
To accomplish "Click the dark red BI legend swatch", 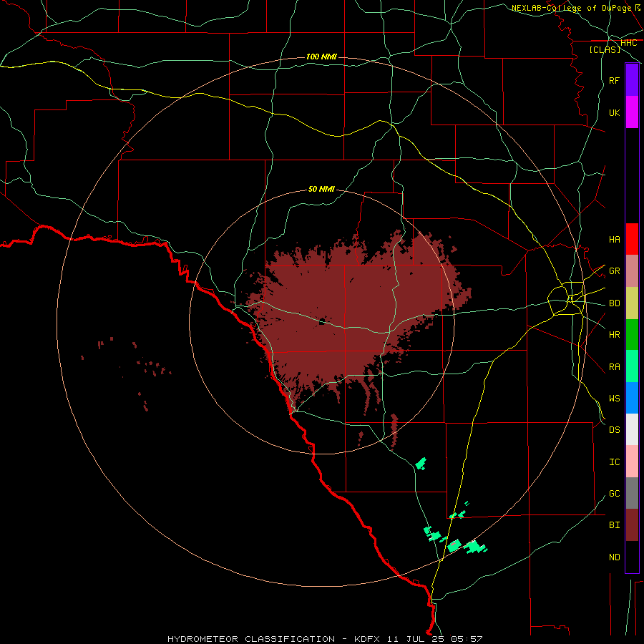I will [632, 525].
